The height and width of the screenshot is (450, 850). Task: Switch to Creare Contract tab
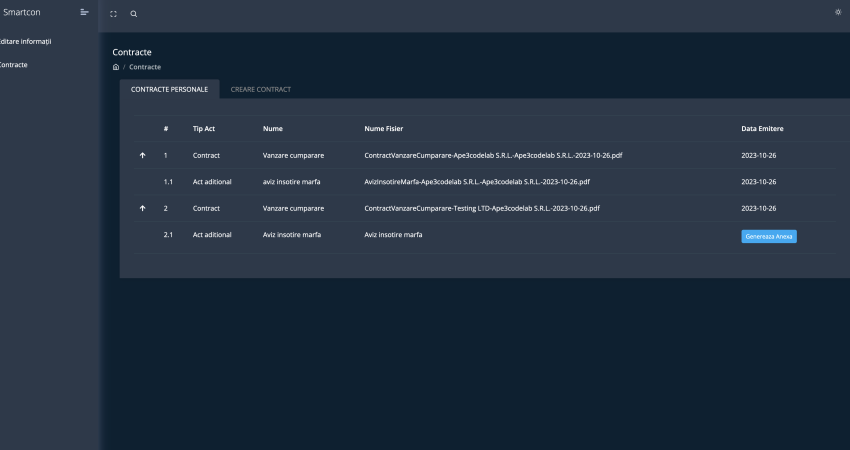(x=261, y=89)
